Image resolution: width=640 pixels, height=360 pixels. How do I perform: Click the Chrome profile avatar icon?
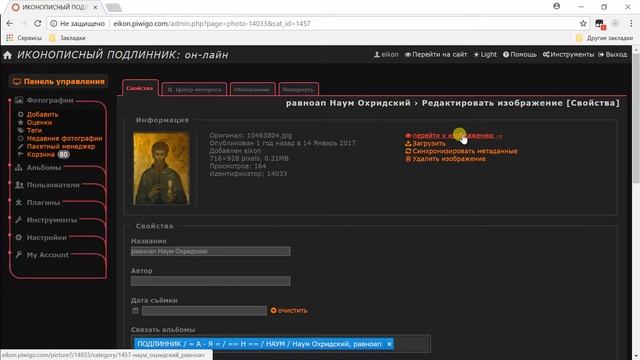(x=556, y=7)
